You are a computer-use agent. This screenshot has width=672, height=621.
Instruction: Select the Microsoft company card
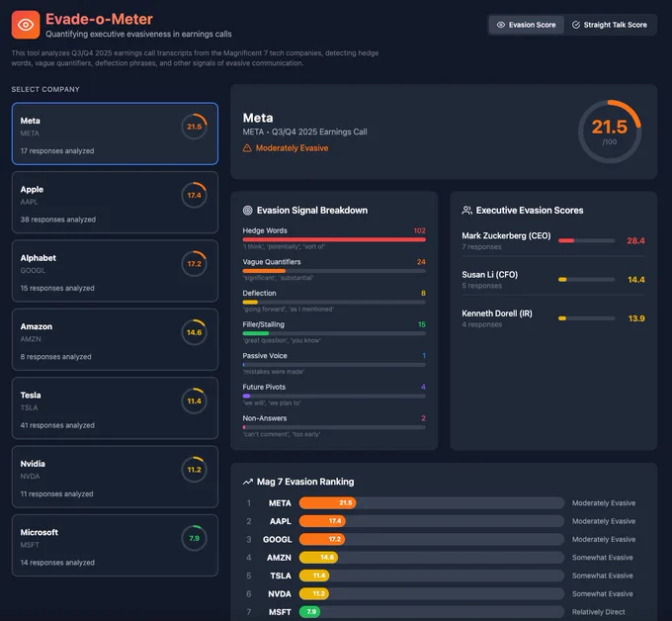click(x=115, y=545)
